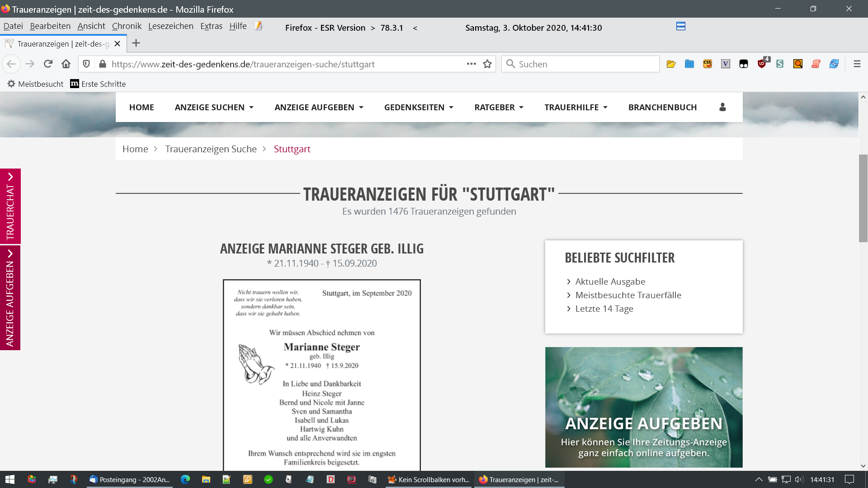Viewport: 868px width, 488px height.
Task: Open page actions three-dot menu in address bar
Action: pos(471,64)
